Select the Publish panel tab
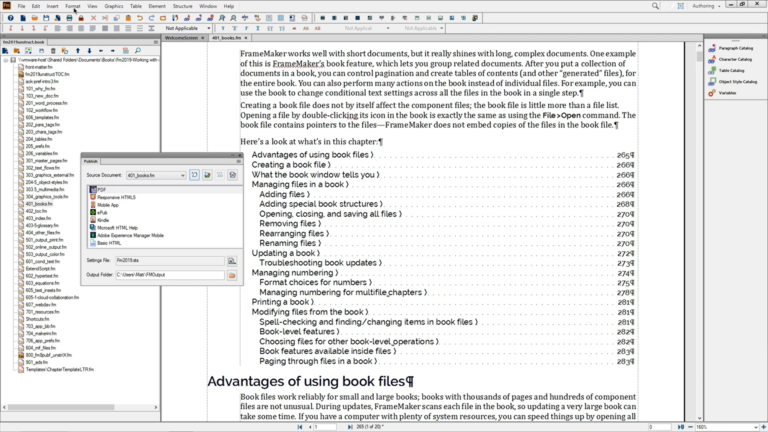768x432 pixels. tap(91, 161)
